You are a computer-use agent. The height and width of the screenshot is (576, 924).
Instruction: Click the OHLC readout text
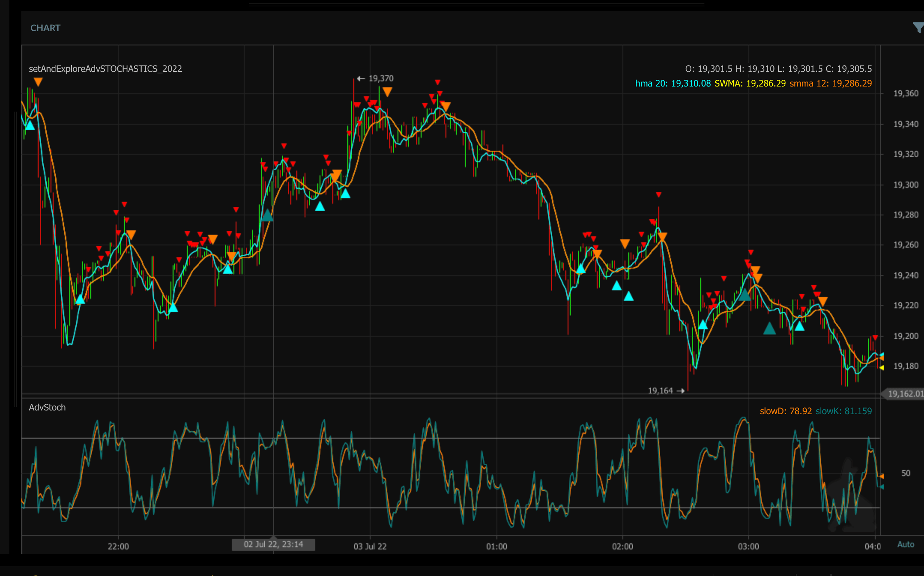point(779,69)
